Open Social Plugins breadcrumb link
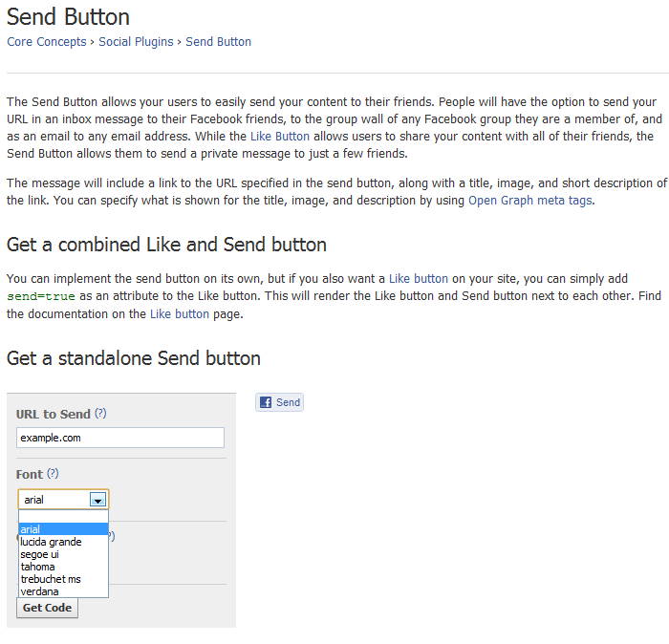Image resolution: width=669 pixels, height=644 pixels. pos(136,41)
